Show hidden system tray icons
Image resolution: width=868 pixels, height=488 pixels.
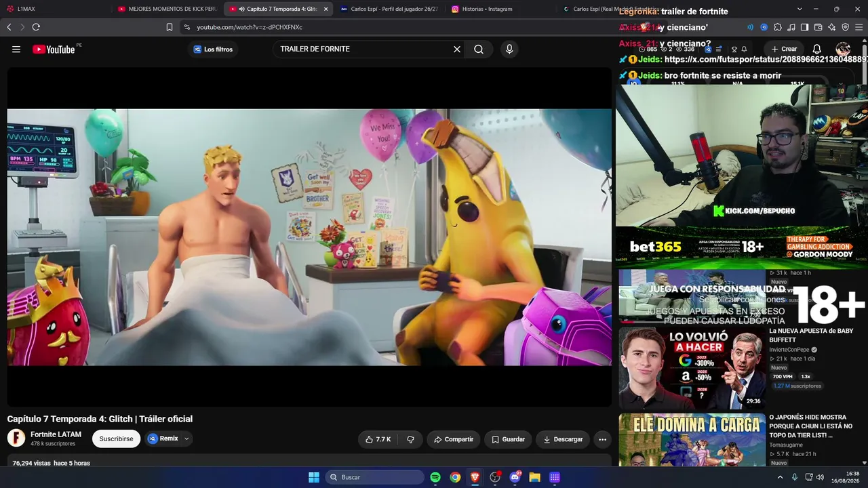pos(780,477)
